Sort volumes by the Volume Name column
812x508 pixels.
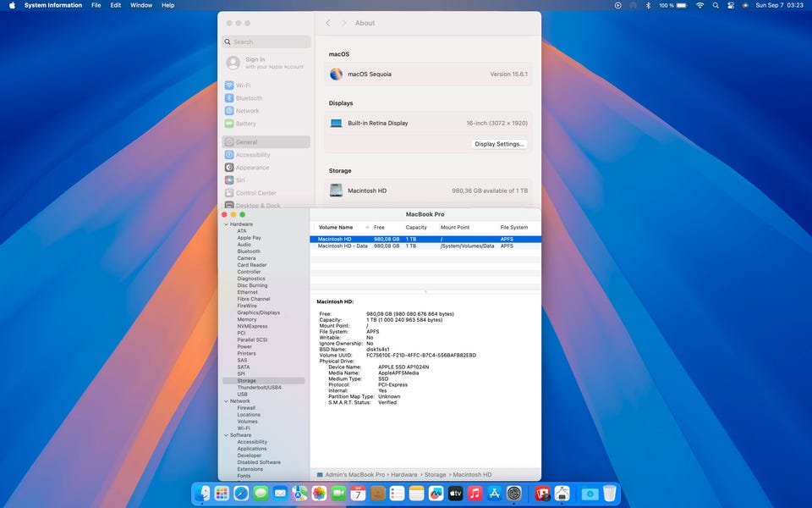(x=336, y=228)
